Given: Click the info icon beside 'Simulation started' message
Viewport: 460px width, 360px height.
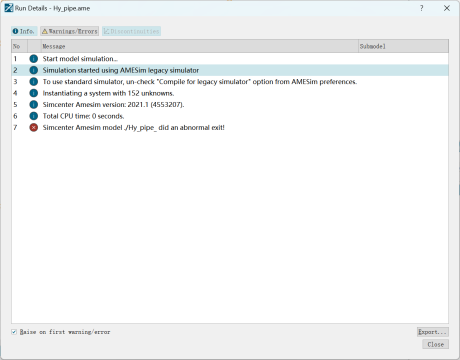Looking at the screenshot, I should (x=34, y=70).
